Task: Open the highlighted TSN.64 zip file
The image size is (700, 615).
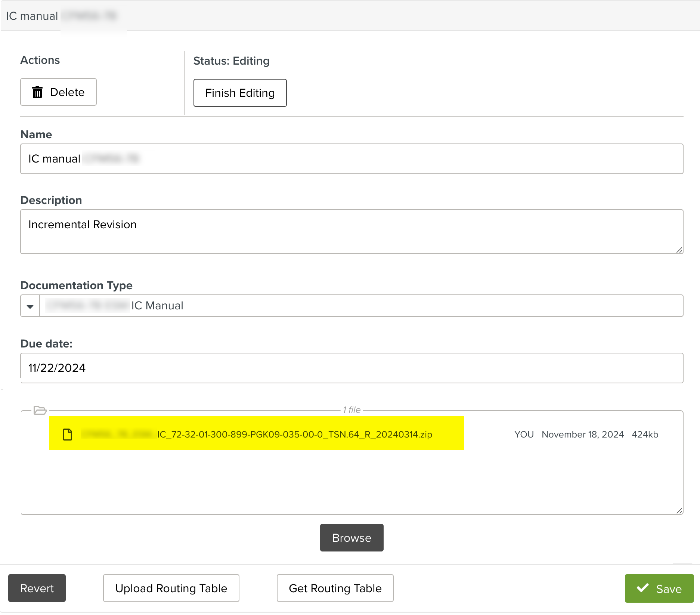Action: tap(294, 435)
